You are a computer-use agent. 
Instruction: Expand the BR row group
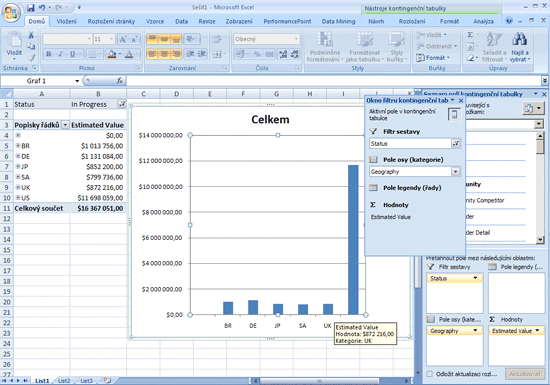pos(18,146)
